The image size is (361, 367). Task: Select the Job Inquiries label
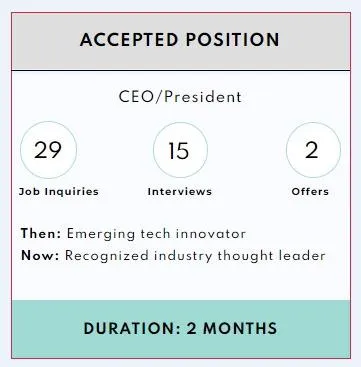pyautogui.click(x=59, y=192)
